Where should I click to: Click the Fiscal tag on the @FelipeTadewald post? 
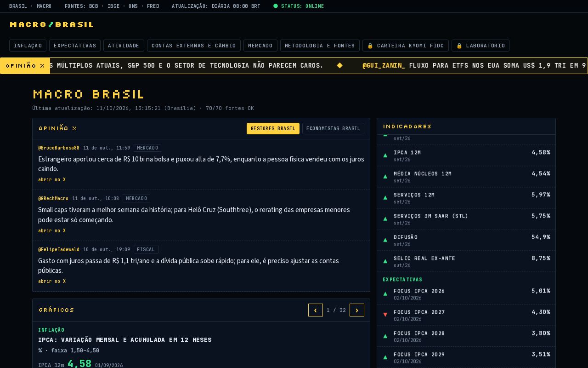[x=146, y=250]
